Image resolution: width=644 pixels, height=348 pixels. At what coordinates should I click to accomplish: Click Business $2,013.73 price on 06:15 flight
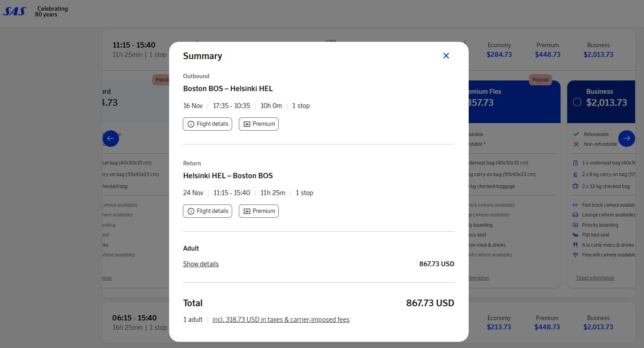598,327
